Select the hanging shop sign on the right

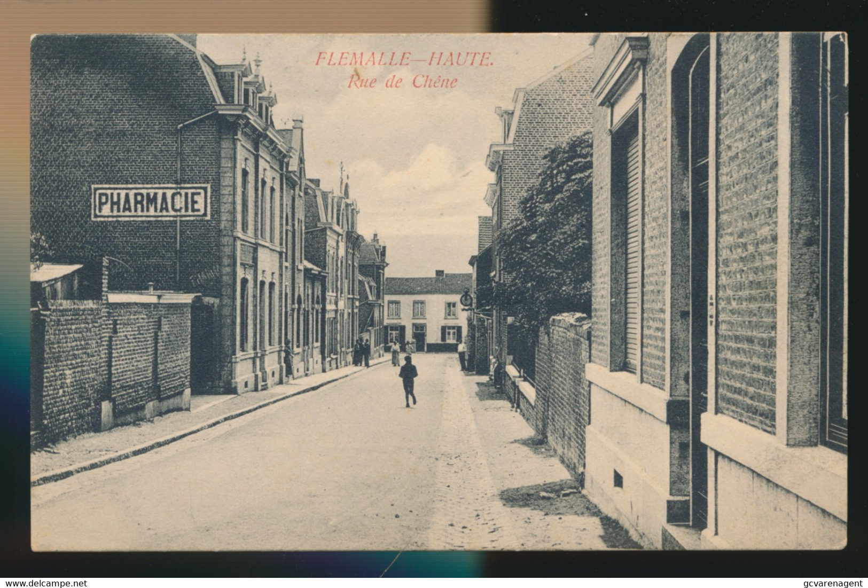[x=466, y=300]
